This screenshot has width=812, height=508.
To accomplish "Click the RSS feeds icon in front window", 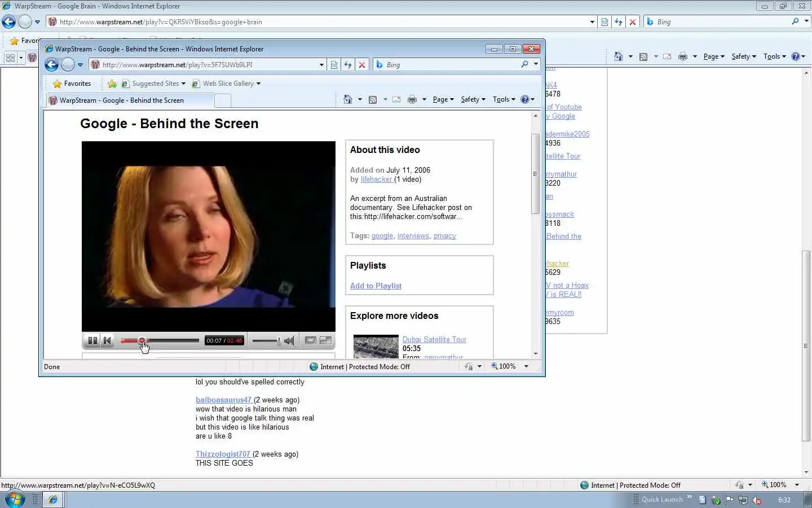I will pos(373,99).
